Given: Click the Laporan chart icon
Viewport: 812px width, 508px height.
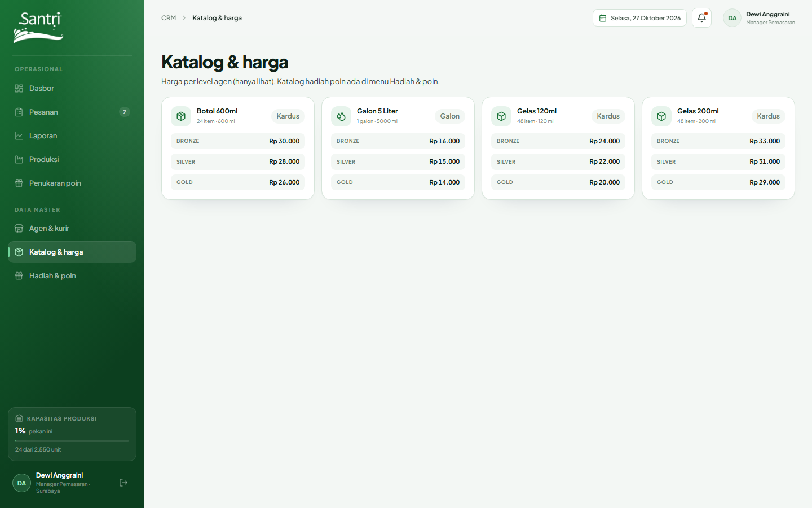Looking at the screenshot, I should [x=19, y=136].
